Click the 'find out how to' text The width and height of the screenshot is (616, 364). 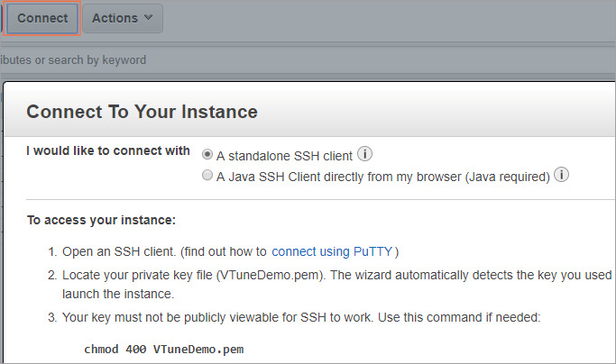225,251
